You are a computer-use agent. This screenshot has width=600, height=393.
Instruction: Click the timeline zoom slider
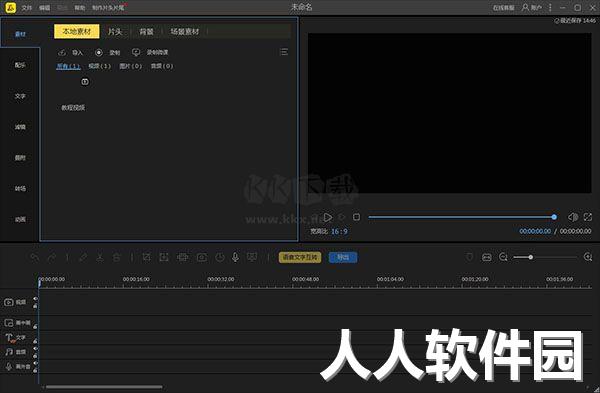coord(545,257)
